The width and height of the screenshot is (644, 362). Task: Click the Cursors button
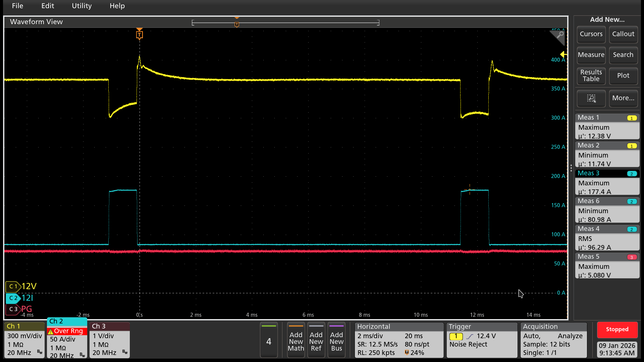(591, 34)
